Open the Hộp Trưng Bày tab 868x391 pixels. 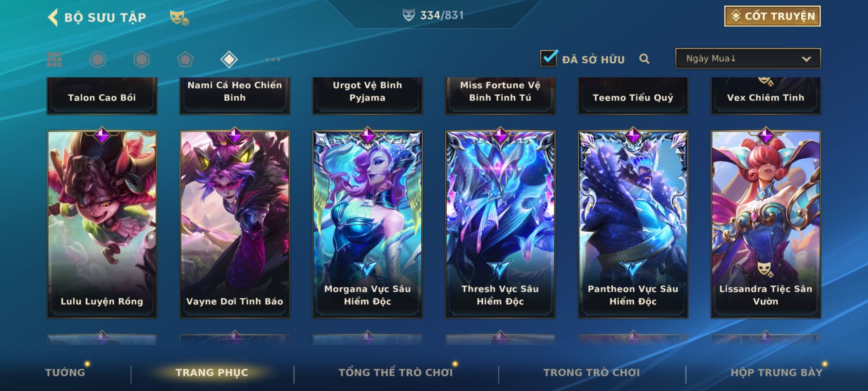coord(776,372)
